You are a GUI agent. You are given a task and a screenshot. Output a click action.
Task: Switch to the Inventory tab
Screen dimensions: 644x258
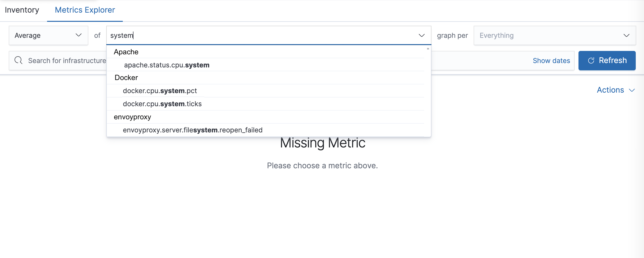pyautogui.click(x=22, y=10)
